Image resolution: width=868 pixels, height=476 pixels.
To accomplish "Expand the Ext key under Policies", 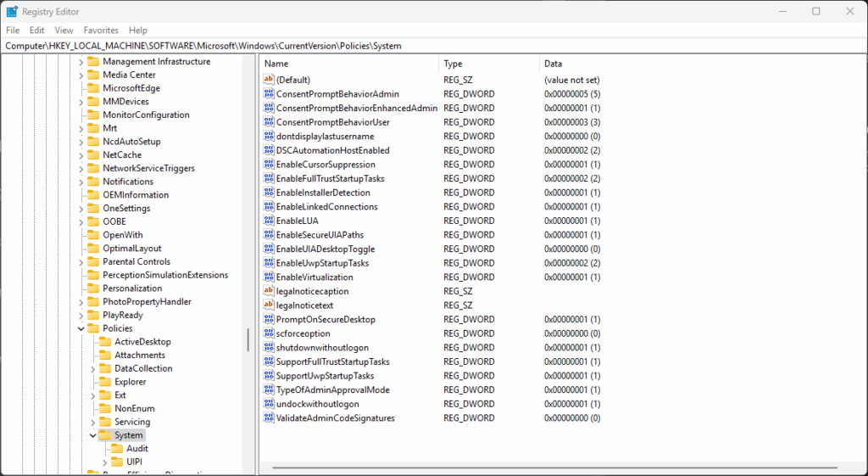I will 93,395.
